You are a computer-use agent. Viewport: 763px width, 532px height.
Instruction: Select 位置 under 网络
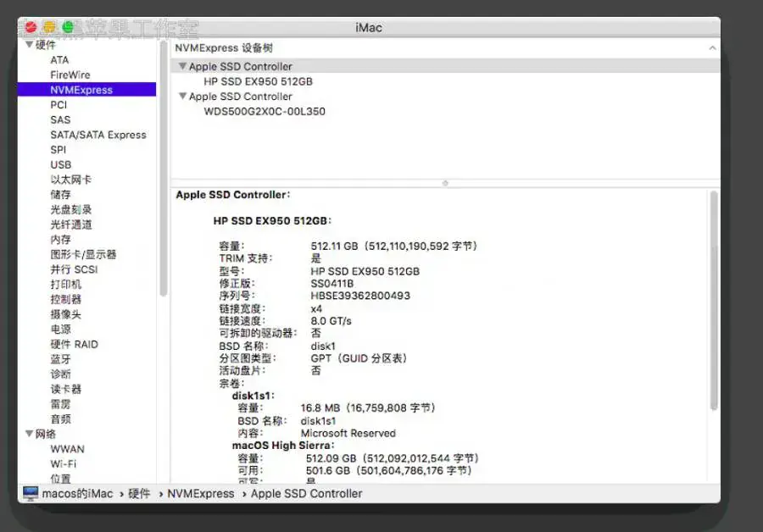[60, 479]
